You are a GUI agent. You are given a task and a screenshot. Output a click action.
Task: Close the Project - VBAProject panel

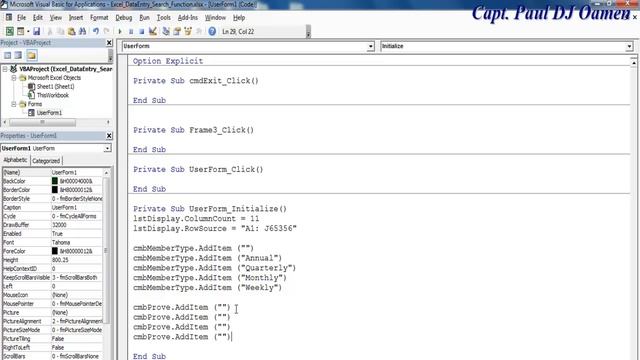109,42
